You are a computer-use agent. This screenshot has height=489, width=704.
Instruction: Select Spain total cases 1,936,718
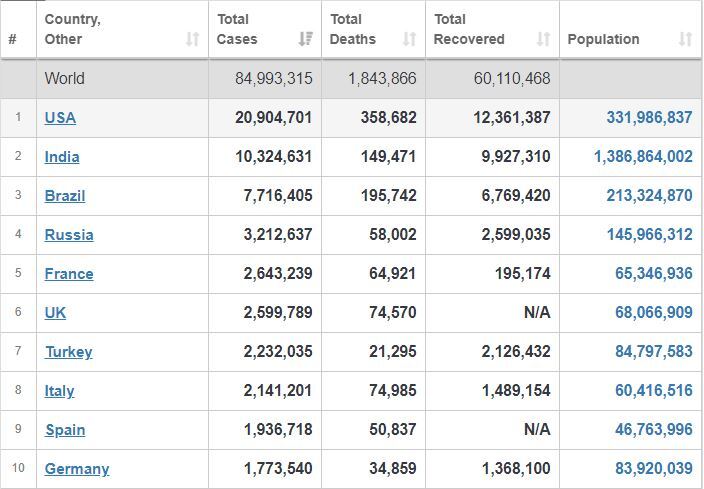pos(278,430)
